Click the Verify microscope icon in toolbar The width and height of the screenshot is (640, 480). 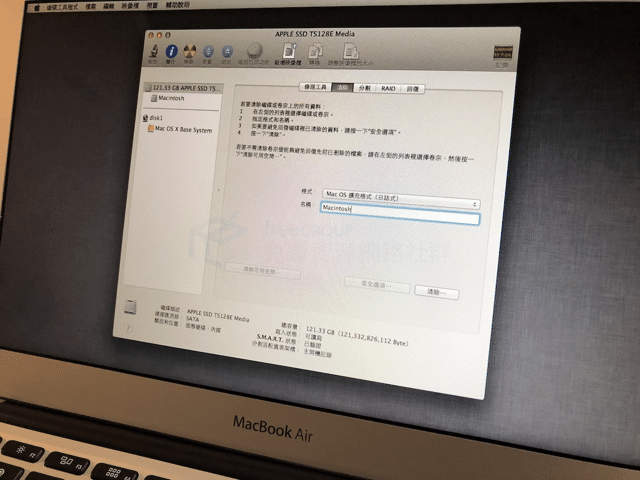pyautogui.click(x=153, y=51)
